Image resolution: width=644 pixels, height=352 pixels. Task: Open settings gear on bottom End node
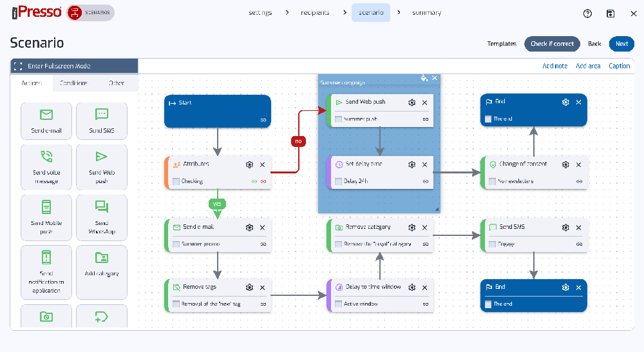565,288
